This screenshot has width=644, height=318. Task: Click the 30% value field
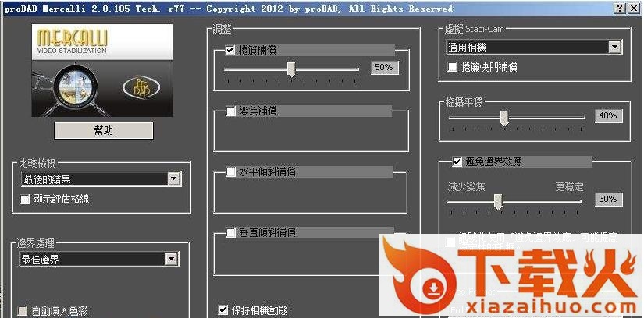click(607, 200)
